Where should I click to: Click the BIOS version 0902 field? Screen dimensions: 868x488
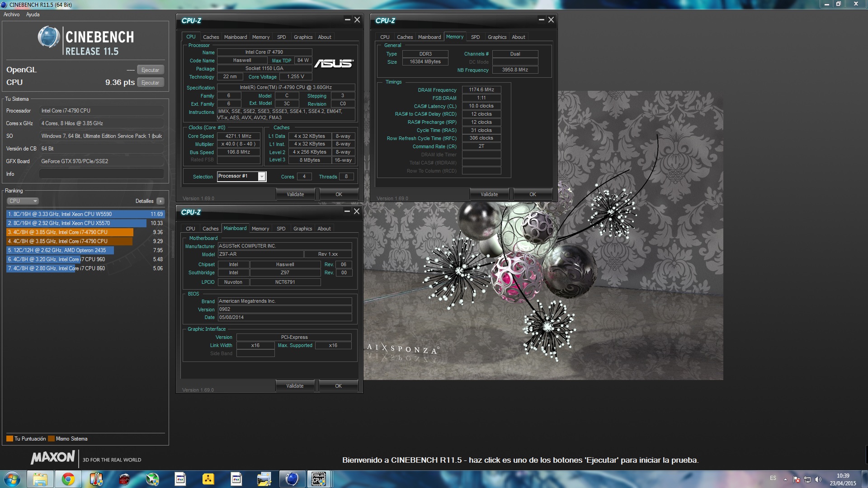tap(285, 310)
